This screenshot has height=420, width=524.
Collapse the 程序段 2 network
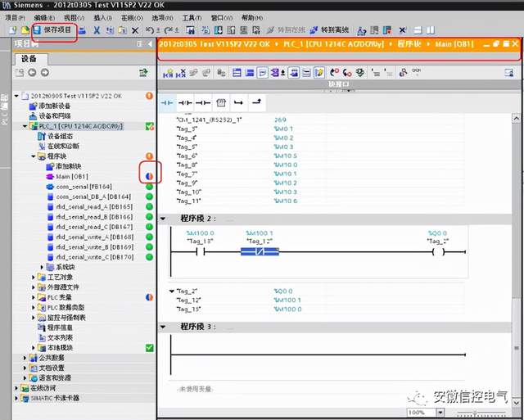click(x=162, y=219)
